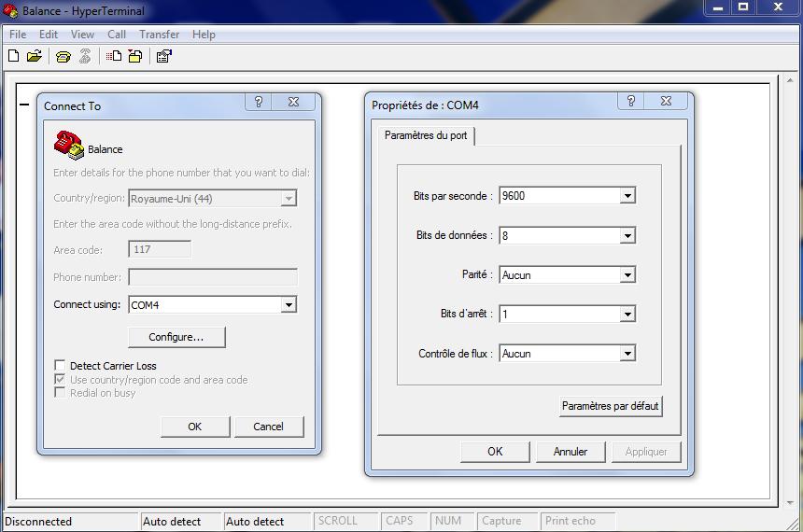Click the New connection toolbar icon
803x532 pixels.
pos(14,56)
